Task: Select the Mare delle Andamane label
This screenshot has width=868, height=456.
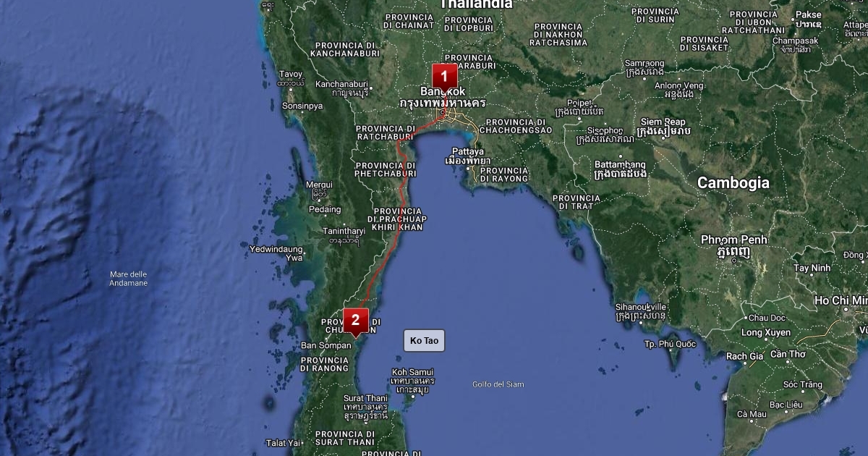Action: 129,278
